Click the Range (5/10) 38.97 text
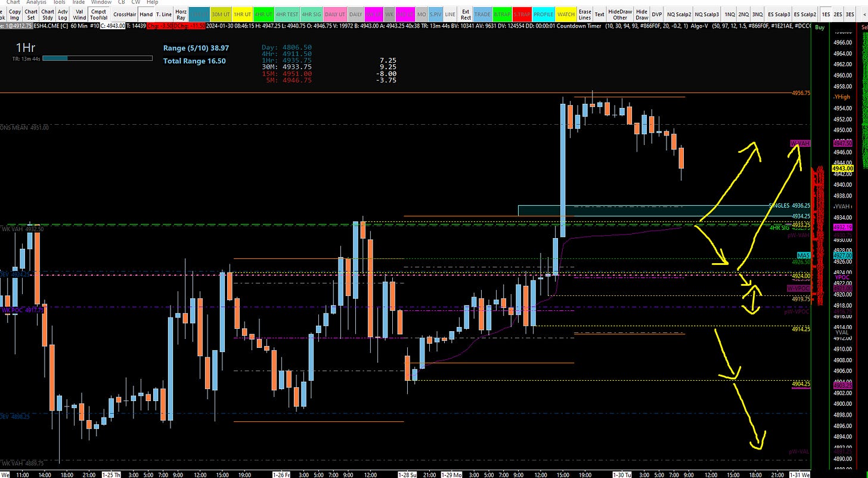Viewport: 868px width, 478px height. coord(196,48)
